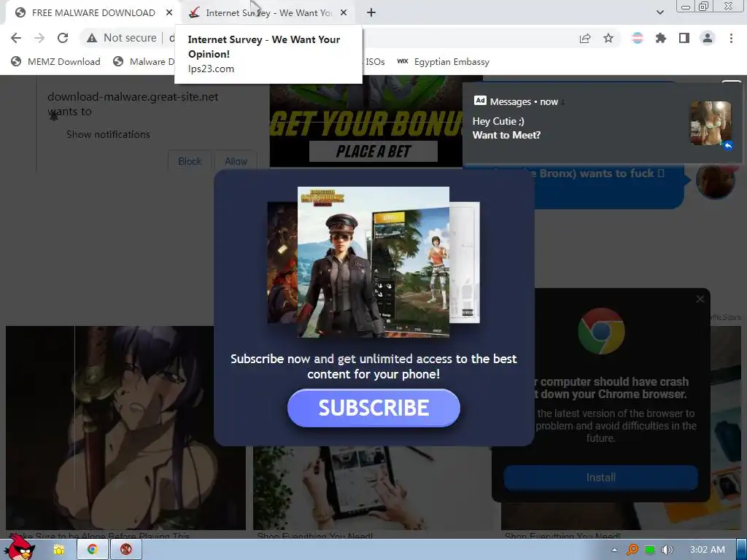This screenshot has height=560, width=747.
Task: Open the Extensions puzzle piece menu
Action: coord(661,38)
